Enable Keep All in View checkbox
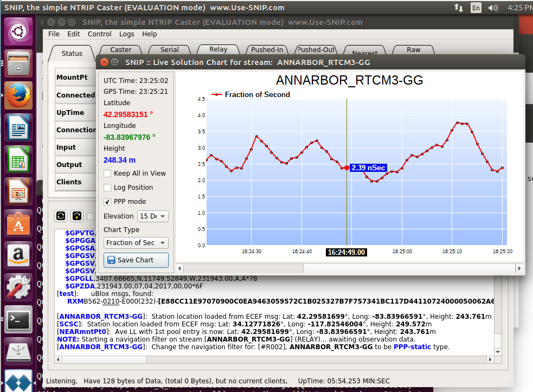 pos(107,173)
